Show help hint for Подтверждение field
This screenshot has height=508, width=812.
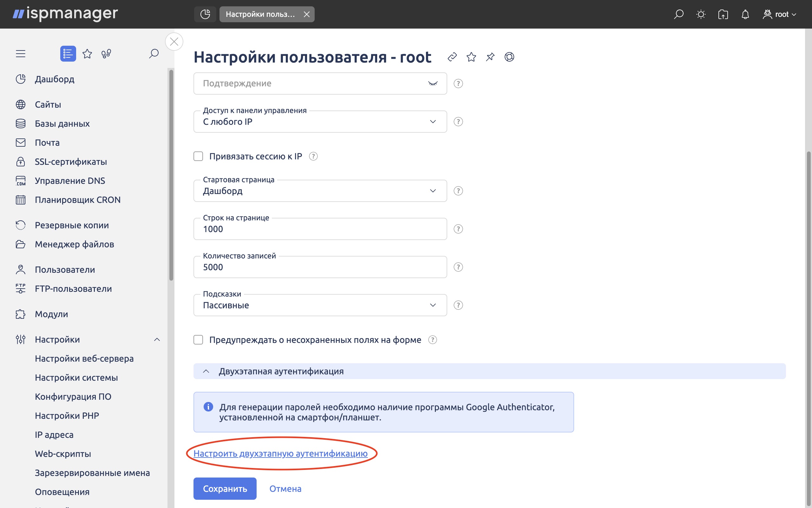coord(458,83)
